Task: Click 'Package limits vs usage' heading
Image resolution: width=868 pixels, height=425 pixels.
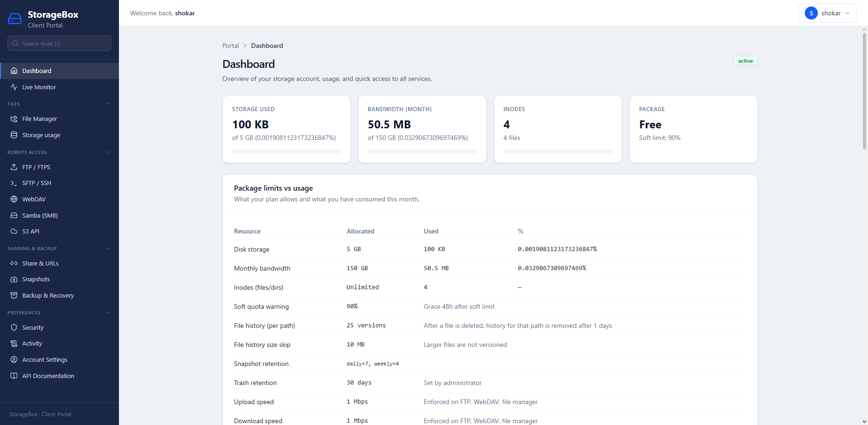Action: tap(273, 188)
